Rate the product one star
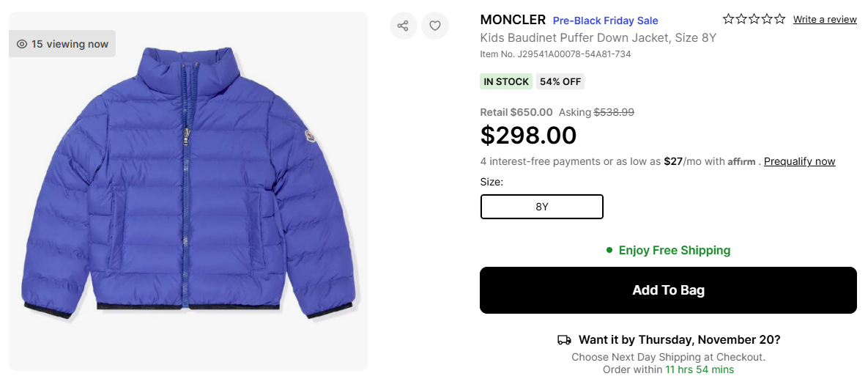This screenshot has width=868, height=387. coord(729,19)
